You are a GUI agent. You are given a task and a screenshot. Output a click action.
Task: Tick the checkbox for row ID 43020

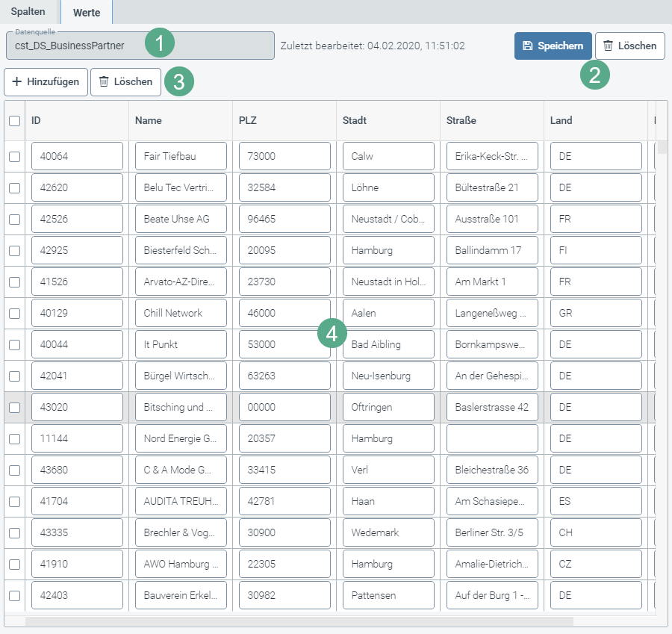14,408
